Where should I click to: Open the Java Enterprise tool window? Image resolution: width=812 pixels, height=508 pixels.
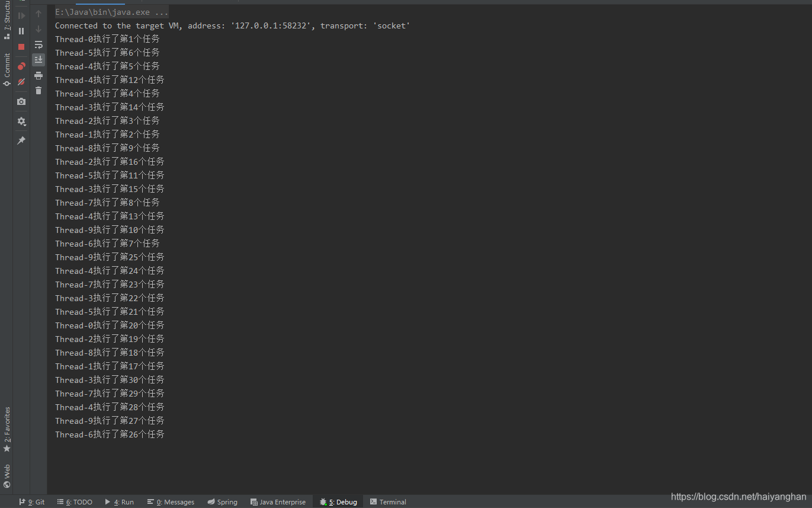[278, 502]
